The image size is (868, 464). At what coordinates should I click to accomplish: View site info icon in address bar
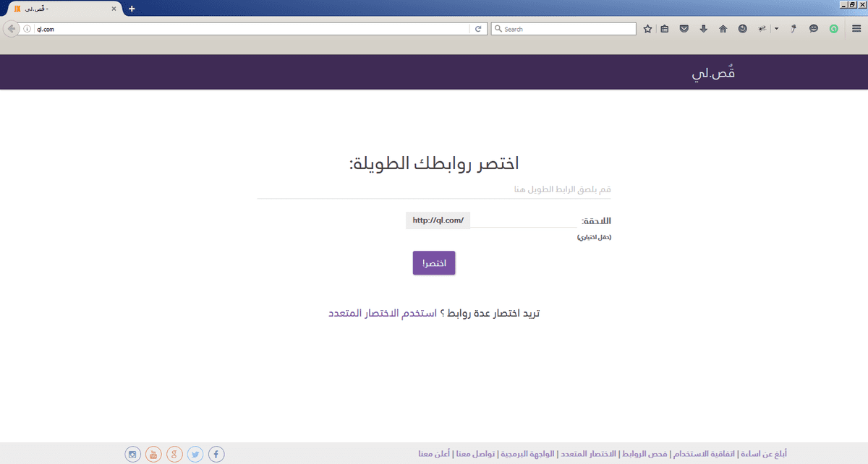point(27,29)
